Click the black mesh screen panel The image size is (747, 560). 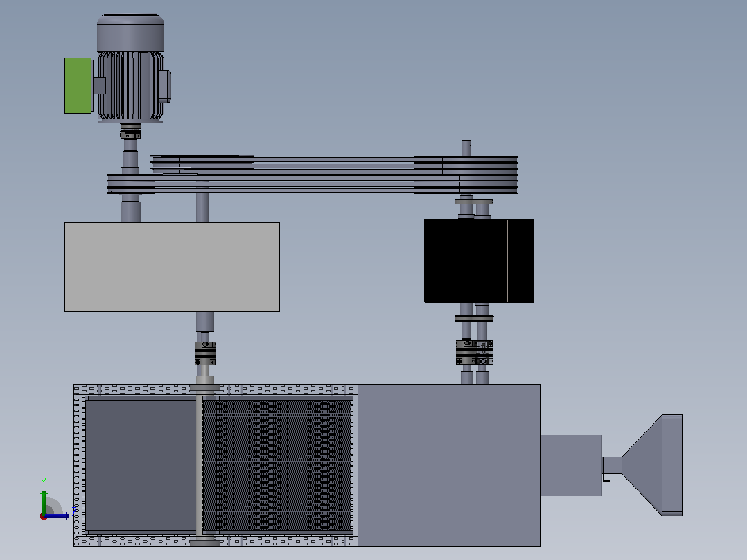(277, 466)
